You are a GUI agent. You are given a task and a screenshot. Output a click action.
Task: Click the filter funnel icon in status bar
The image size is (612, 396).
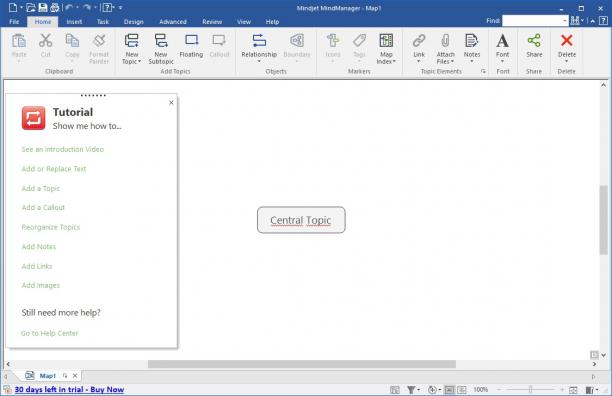tap(411, 389)
